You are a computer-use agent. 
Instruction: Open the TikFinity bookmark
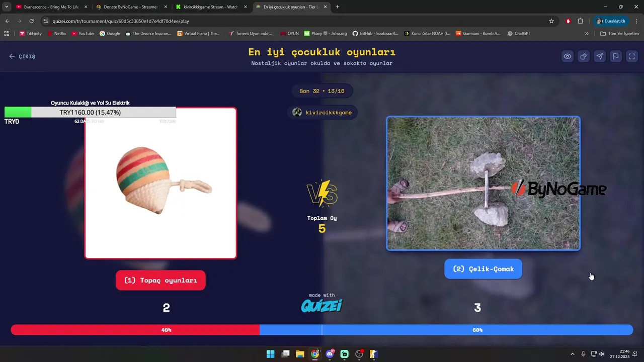click(31, 33)
